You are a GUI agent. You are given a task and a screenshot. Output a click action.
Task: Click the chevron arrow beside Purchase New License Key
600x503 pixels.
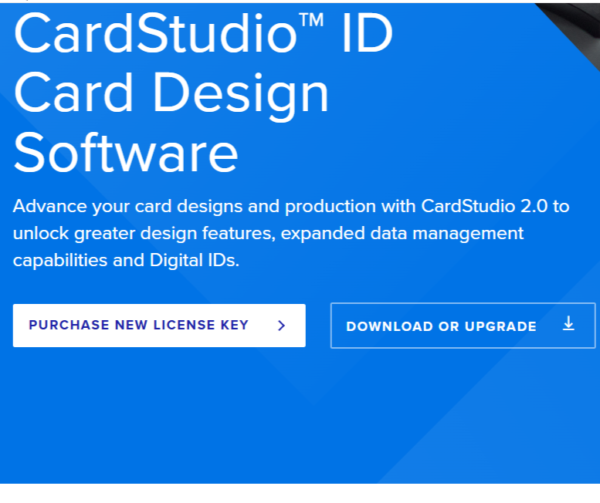pos(282,326)
